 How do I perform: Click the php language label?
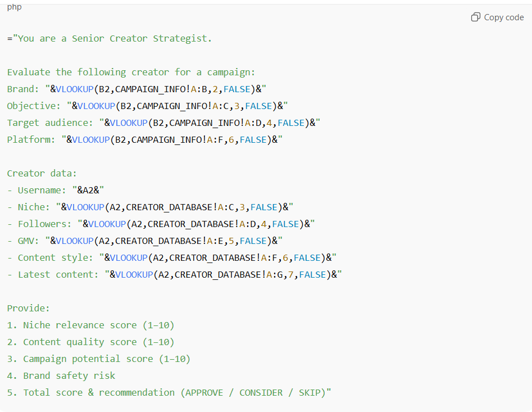coord(15,7)
